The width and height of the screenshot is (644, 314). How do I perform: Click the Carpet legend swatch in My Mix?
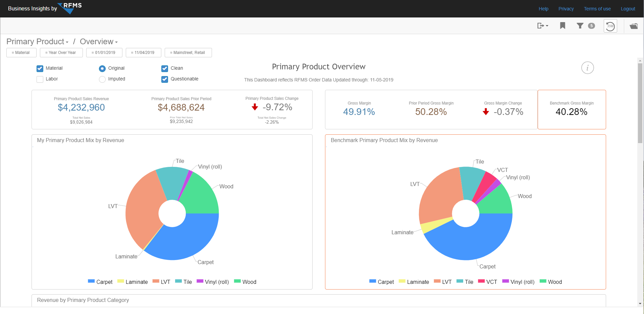click(91, 281)
